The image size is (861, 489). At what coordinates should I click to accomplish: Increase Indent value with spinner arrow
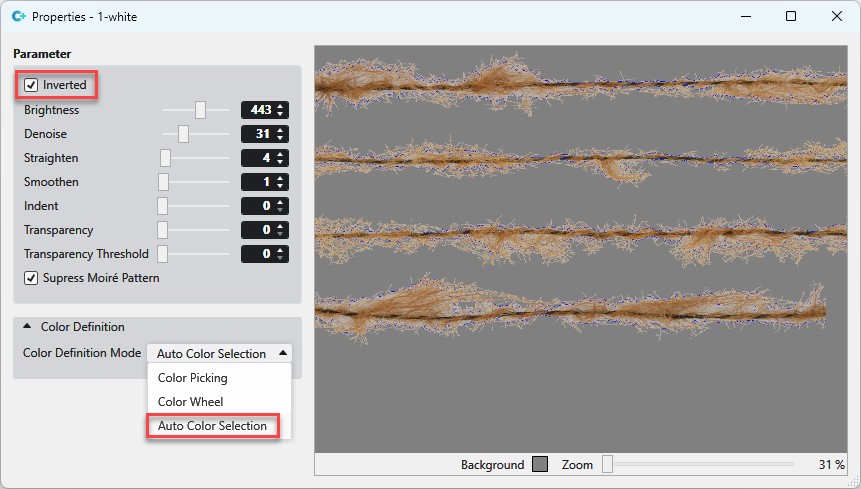[281, 202]
